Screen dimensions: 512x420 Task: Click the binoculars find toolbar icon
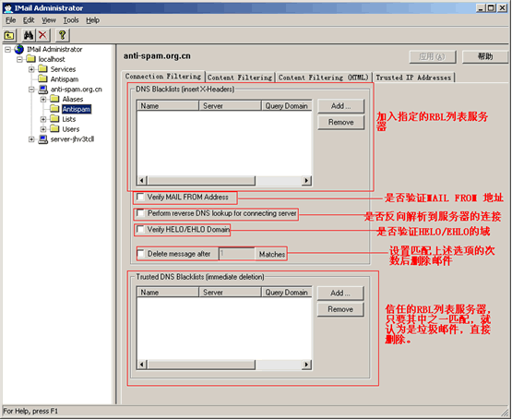tap(29, 35)
